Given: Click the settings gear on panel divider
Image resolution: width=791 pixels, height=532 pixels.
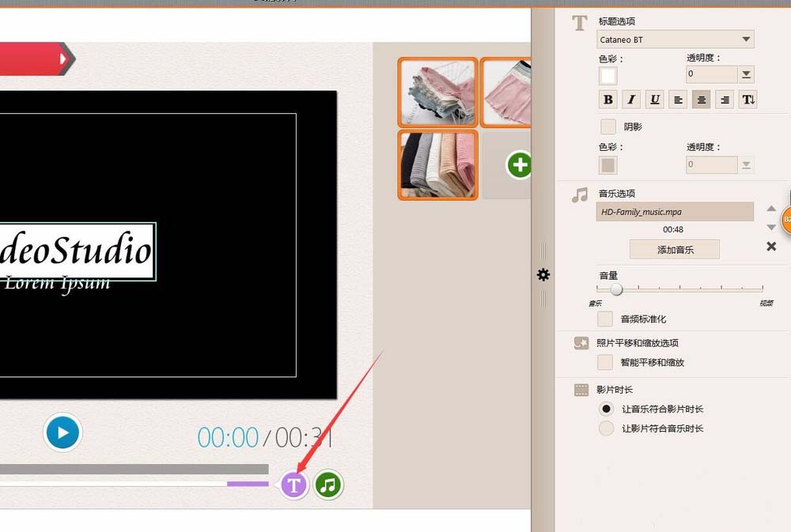Looking at the screenshot, I should [x=543, y=274].
